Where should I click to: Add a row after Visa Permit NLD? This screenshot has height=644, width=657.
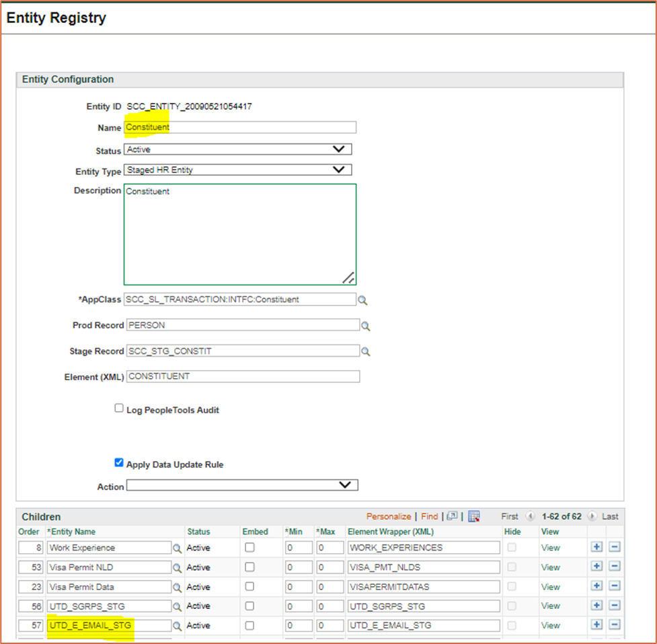pyautogui.click(x=596, y=567)
